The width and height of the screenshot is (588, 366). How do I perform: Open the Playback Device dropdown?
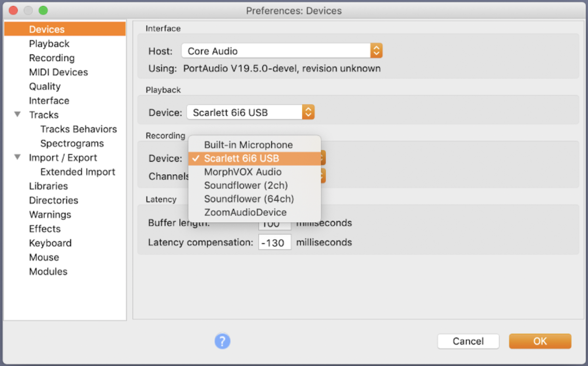(x=250, y=112)
